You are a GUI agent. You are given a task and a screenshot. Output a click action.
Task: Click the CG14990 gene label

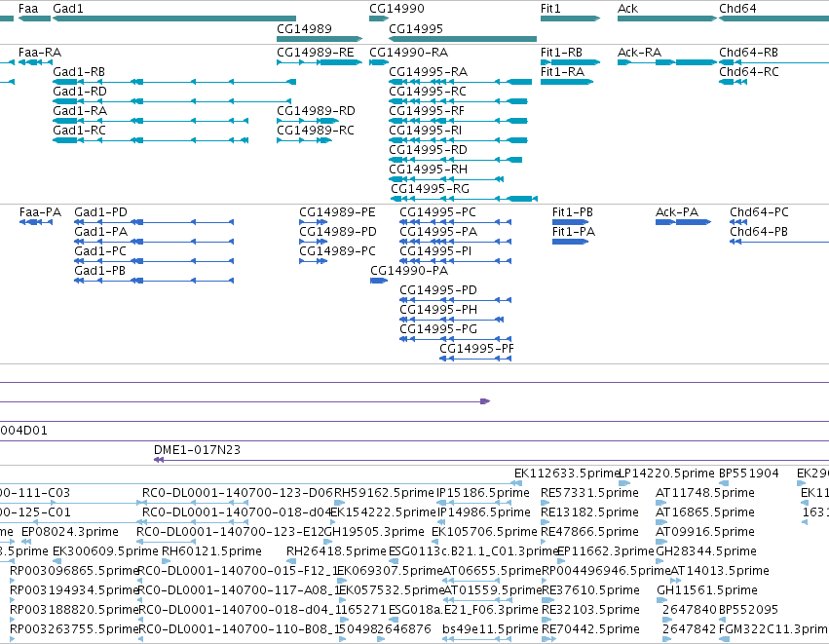tap(396, 9)
